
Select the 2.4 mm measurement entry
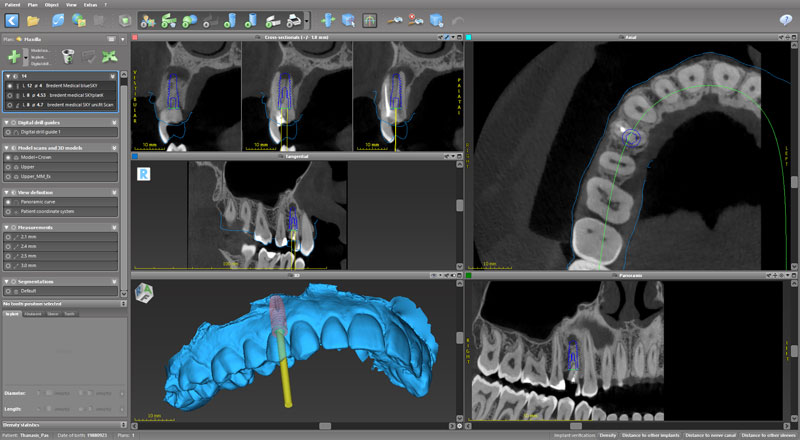(x=30, y=246)
